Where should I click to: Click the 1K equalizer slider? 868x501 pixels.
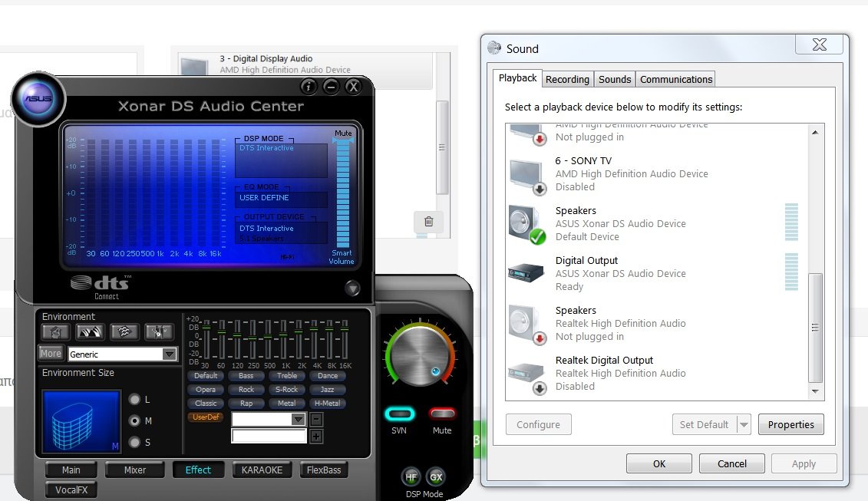tap(285, 340)
